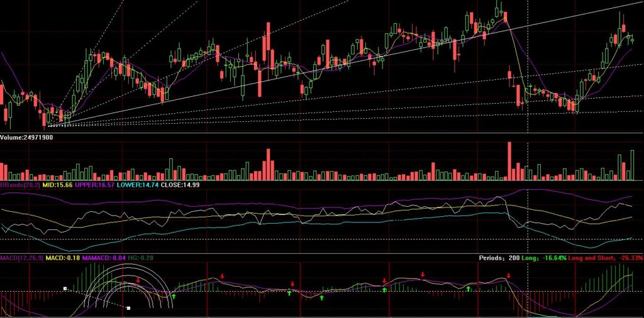
Task: Click the HG:-0.28 readout
Action: point(141,258)
